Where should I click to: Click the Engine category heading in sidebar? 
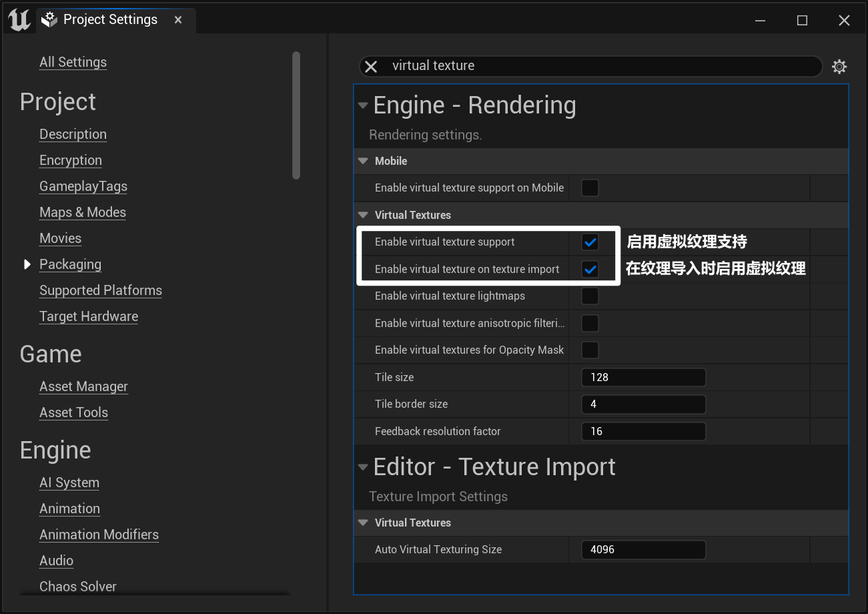55,450
